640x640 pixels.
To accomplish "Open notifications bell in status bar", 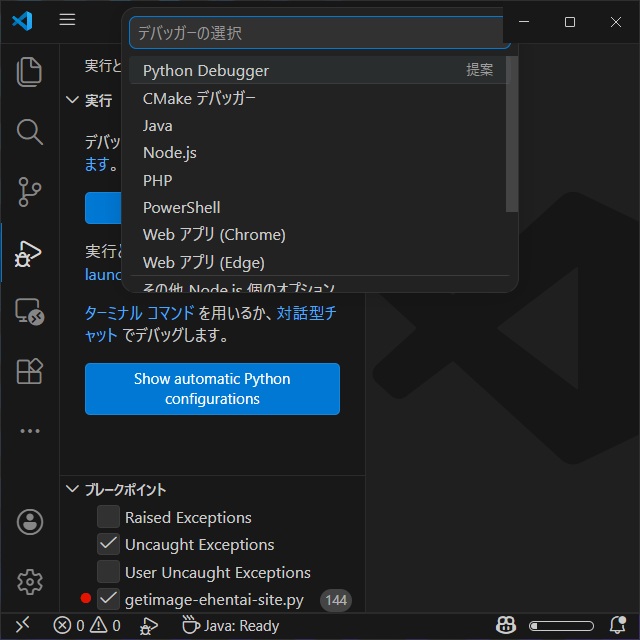I will [x=617, y=626].
